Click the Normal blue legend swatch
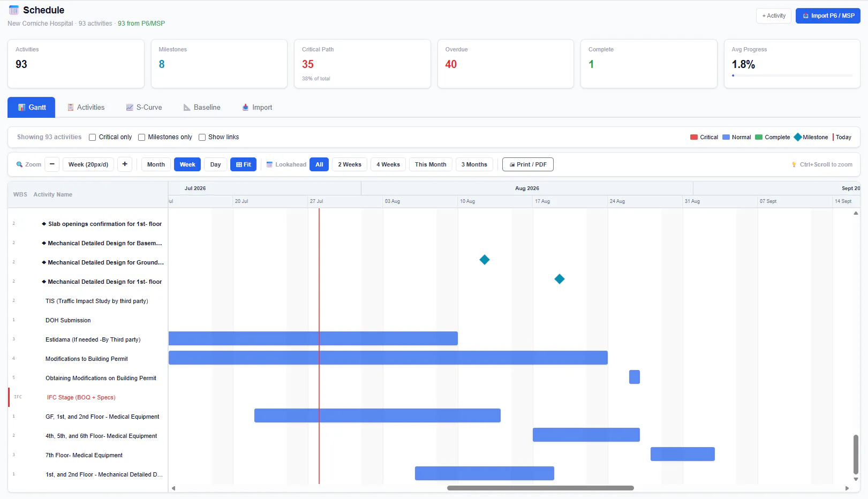Viewport: 868px width, 499px height. pos(726,137)
